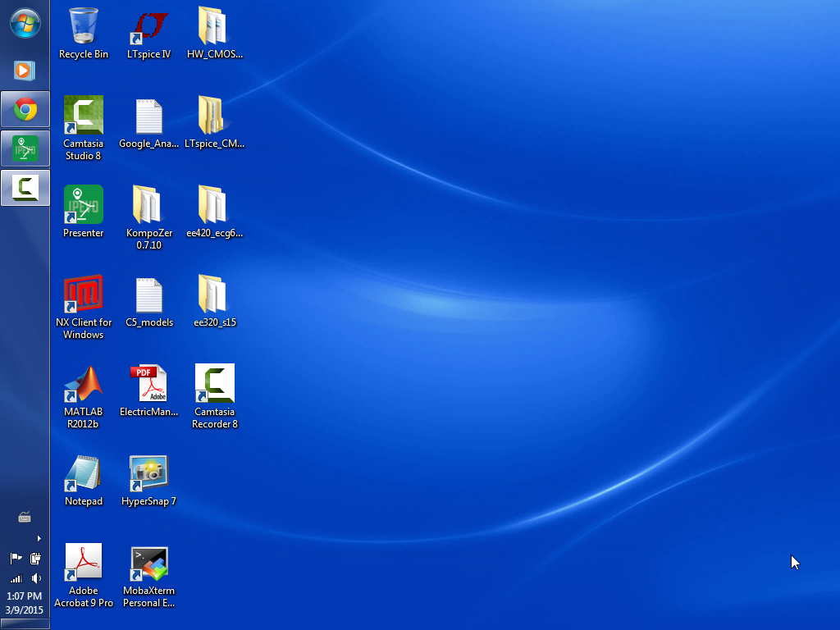Select the MATLAB R2012b desktop icon

84,384
